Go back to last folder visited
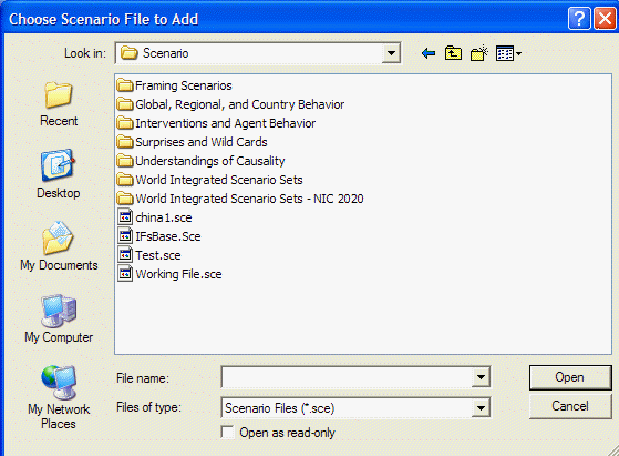The height and width of the screenshot is (456, 619). (429, 53)
